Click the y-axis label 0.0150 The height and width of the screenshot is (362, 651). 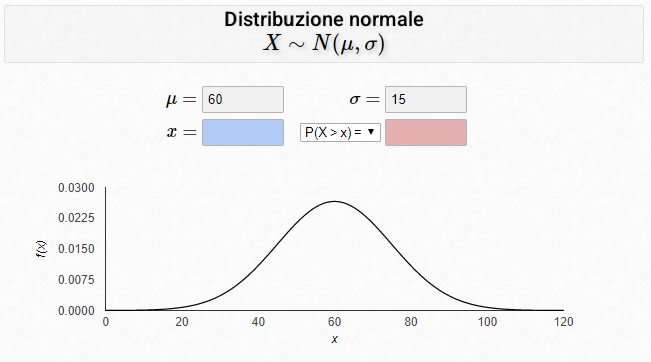(x=76, y=249)
